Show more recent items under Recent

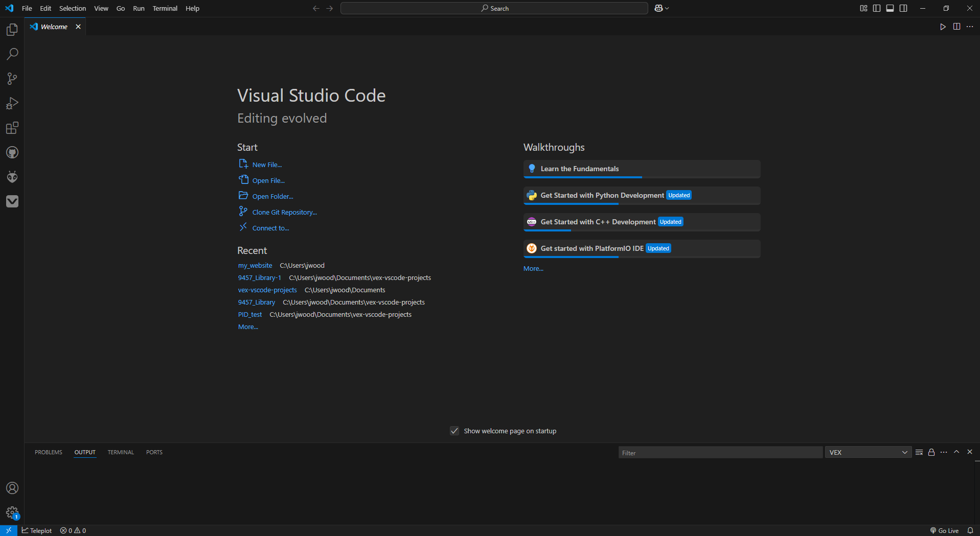tap(248, 327)
